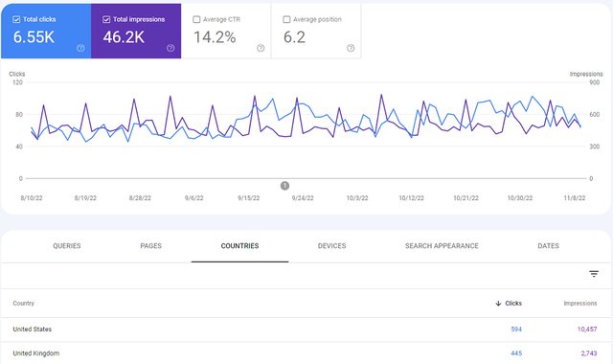Viewport: 613px width, 364px height.
Task: Sort table by Clicks column header
Action: click(x=513, y=304)
